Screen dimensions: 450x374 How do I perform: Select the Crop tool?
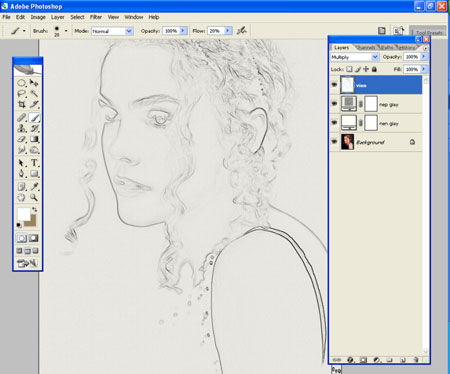pyautogui.click(x=22, y=104)
